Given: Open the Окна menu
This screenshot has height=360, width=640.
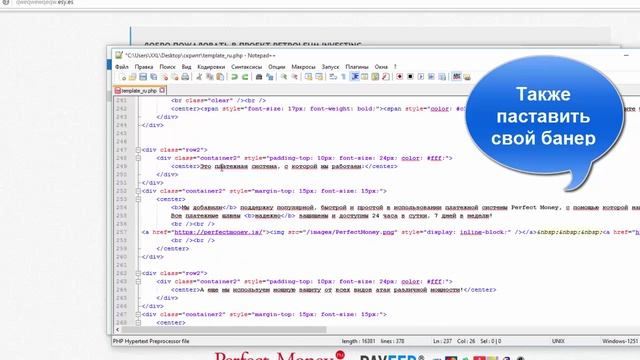Looking at the screenshot, I should 381,67.
